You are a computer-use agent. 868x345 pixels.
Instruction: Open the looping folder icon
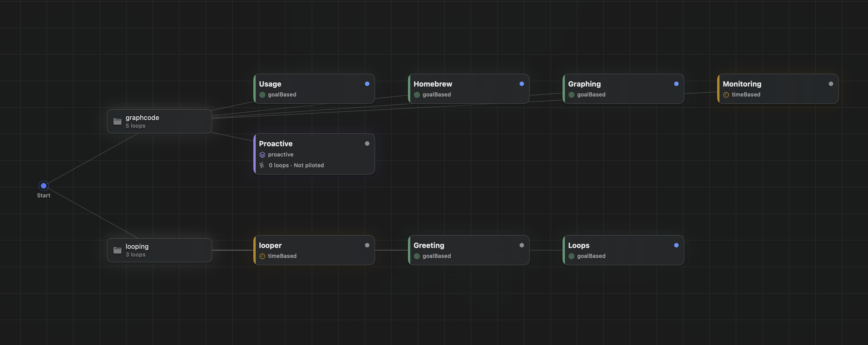pyautogui.click(x=117, y=250)
